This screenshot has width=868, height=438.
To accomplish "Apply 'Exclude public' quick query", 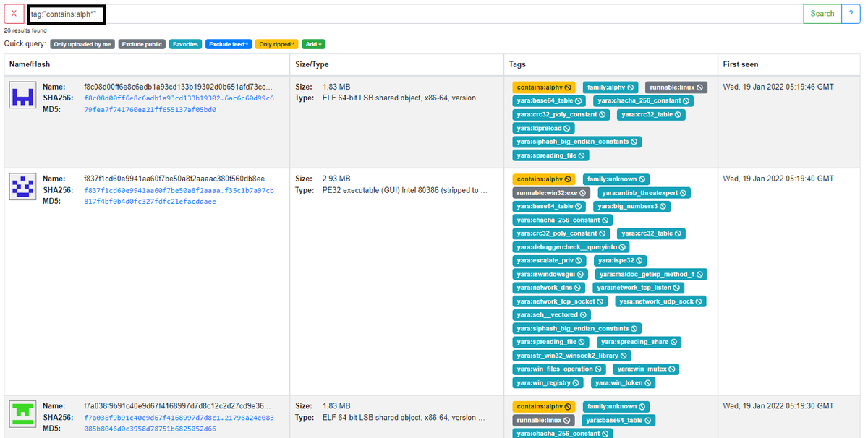I will pos(142,44).
